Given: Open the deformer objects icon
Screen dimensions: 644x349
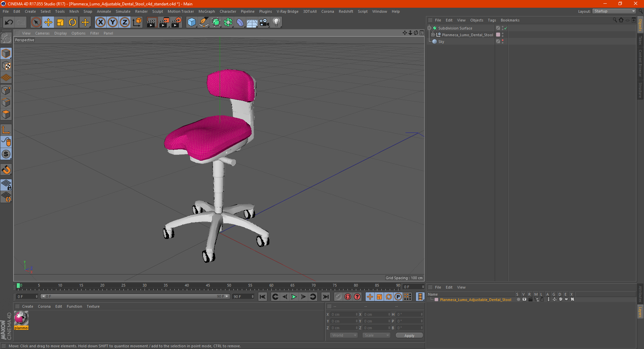Looking at the screenshot, I should click(240, 22).
